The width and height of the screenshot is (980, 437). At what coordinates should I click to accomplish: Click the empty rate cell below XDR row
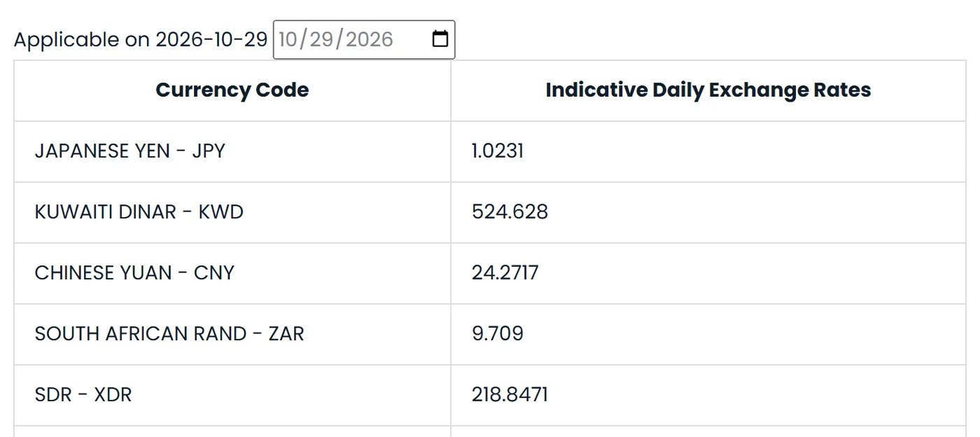tap(708, 431)
